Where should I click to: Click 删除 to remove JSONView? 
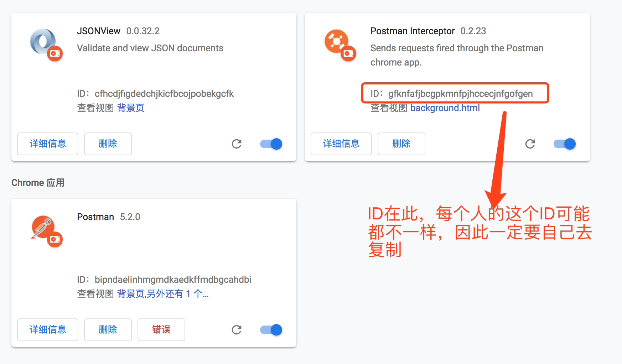click(108, 144)
